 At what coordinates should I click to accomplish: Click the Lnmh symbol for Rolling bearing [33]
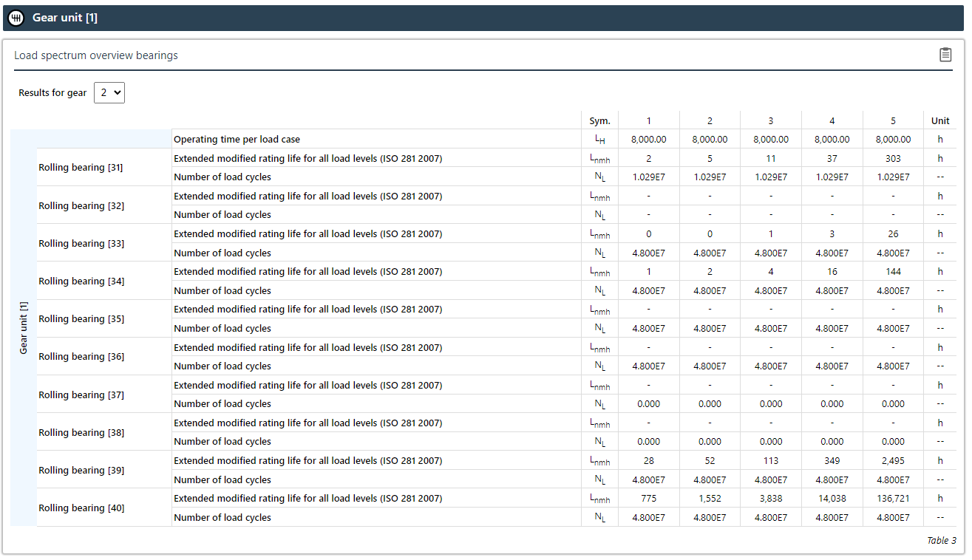[x=599, y=233]
